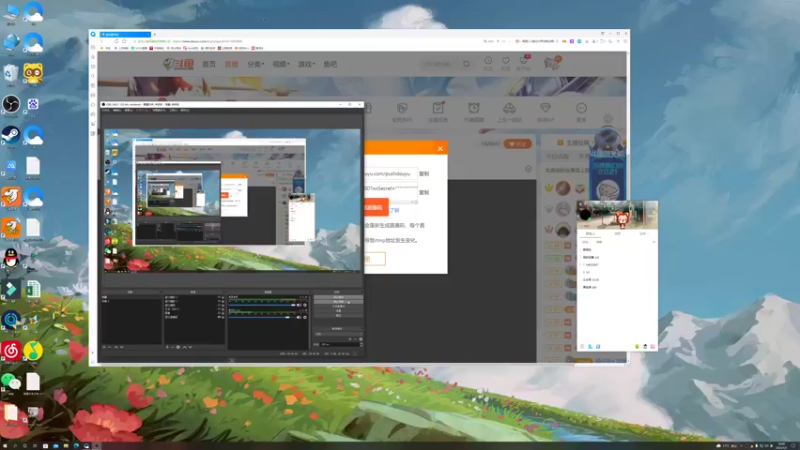Viewport: 800px width, 450px height.
Task: Open settings gear of second mixer channel
Action: point(305,317)
